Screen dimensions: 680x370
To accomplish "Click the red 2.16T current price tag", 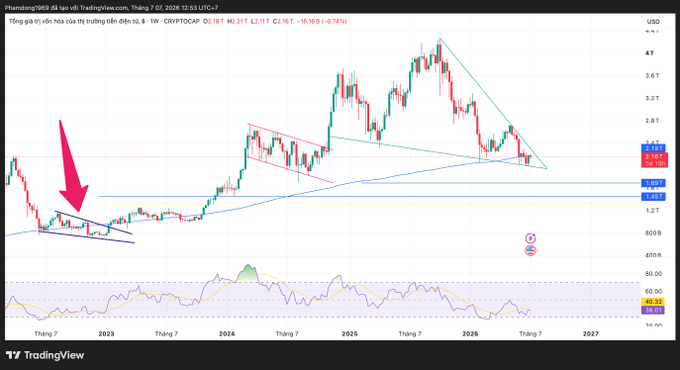I will [x=654, y=160].
